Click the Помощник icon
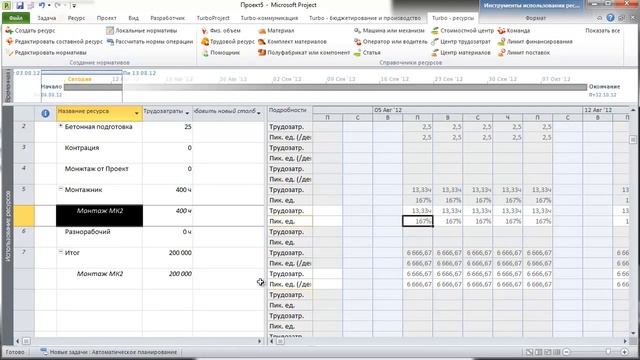 pyautogui.click(x=205, y=53)
